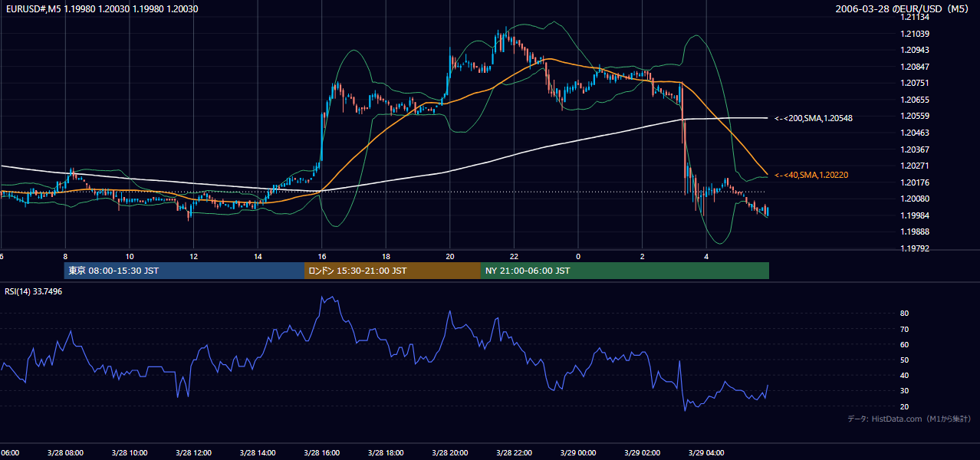Click the 1.20271 price axis label

click(x=915, y=166)
